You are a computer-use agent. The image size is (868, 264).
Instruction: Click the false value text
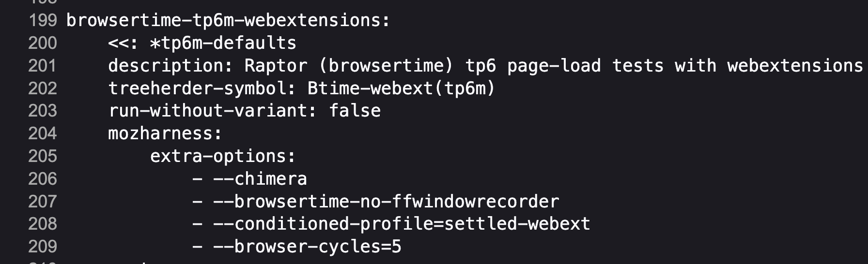click(x=355, y=111)
